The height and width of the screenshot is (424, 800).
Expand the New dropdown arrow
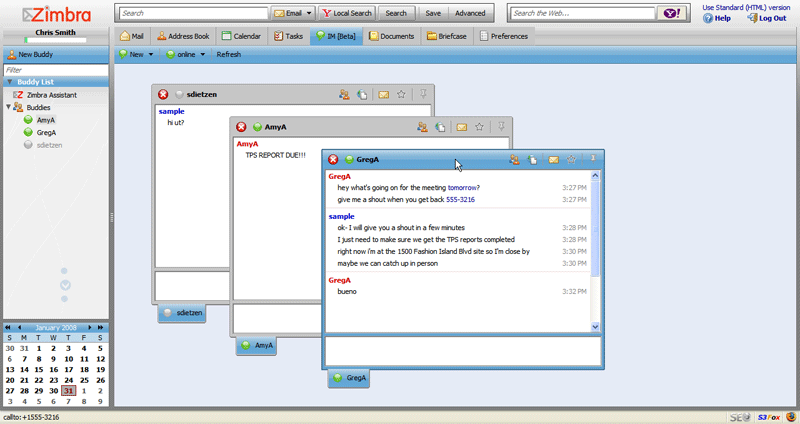151,55
